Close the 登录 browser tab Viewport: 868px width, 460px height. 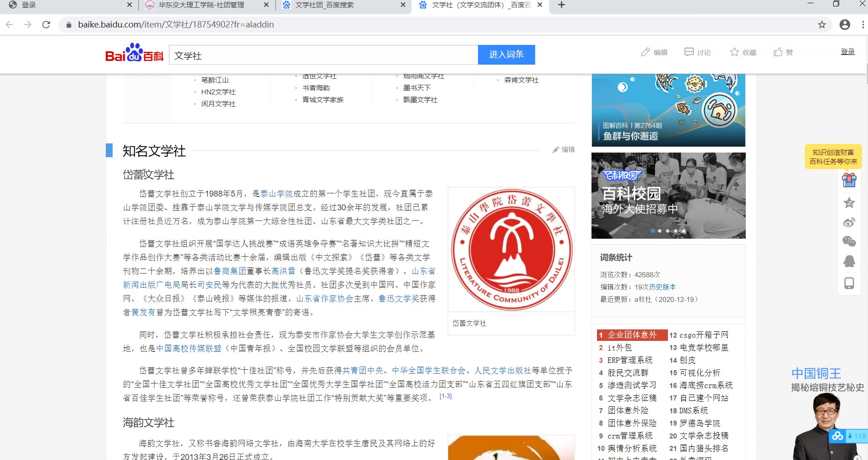(130, 5)
